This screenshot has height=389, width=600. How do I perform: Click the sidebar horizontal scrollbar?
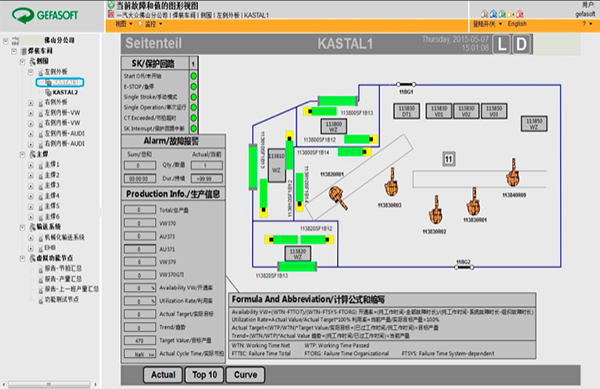click(49, 384)
